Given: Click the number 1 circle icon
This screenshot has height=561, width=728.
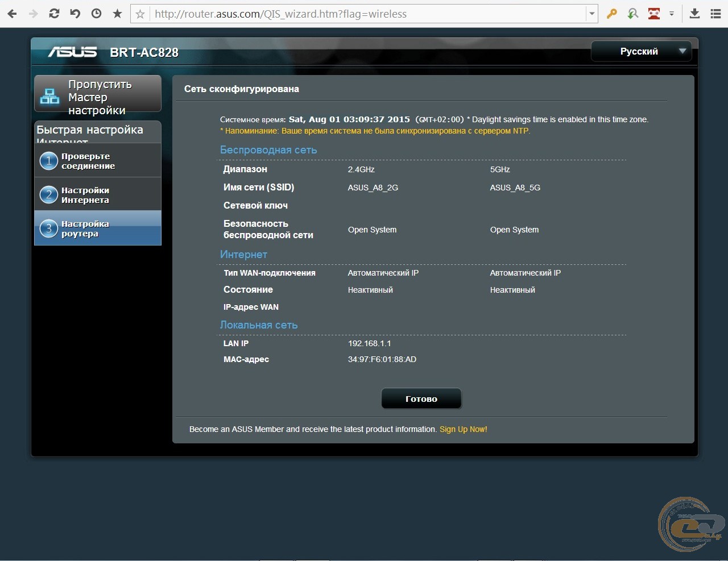Looking at the screenshot, I should (x=49, y=161).
